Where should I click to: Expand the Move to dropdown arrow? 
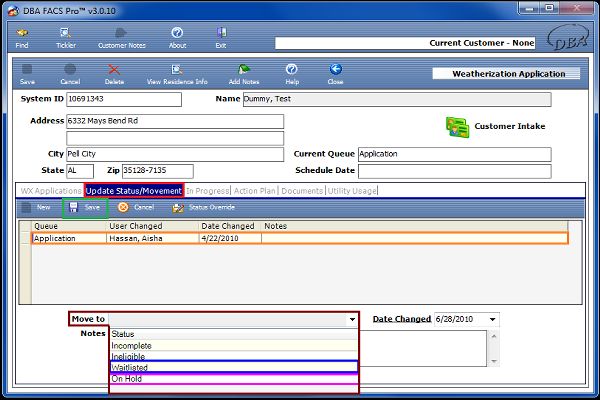352,319
